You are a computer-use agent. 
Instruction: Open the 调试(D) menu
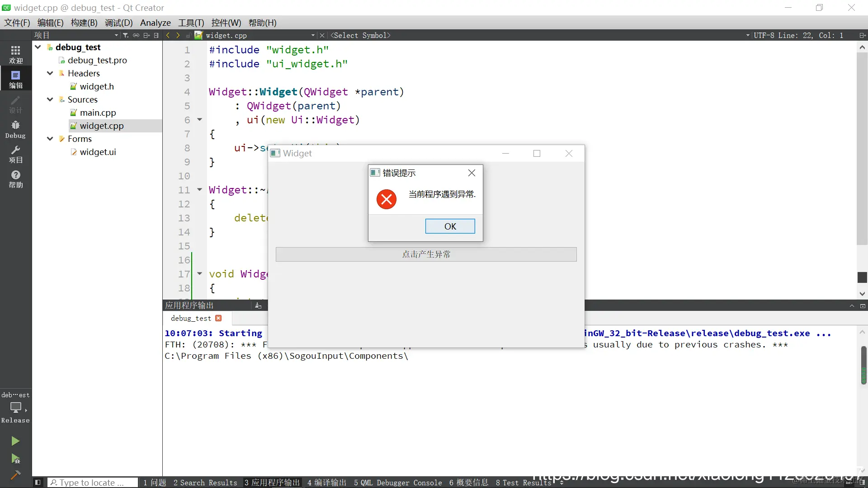[118, 23]
